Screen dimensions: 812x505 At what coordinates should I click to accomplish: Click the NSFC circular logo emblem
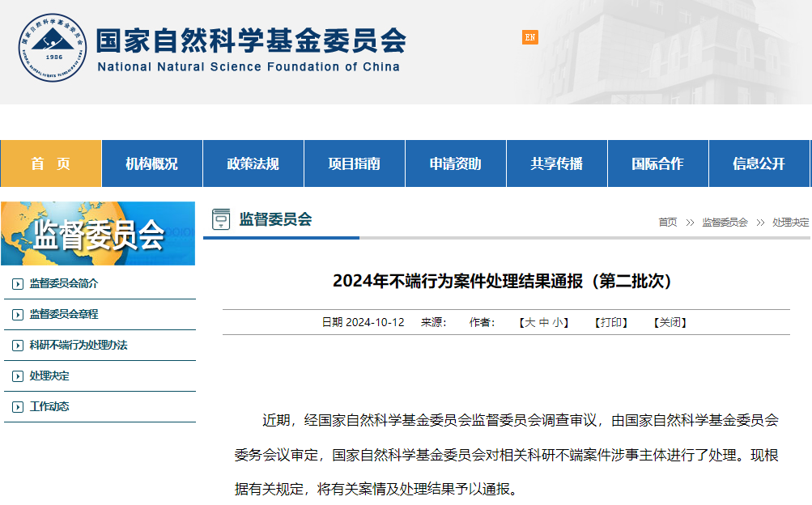coord(53,48)
